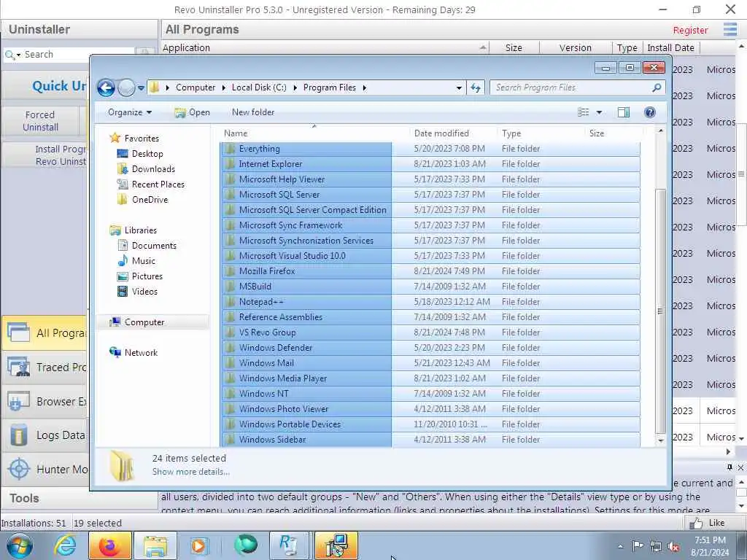This screenshot has height=560, width=747.
Task: Open the Organize menu
Action: (x=130, y=112)
